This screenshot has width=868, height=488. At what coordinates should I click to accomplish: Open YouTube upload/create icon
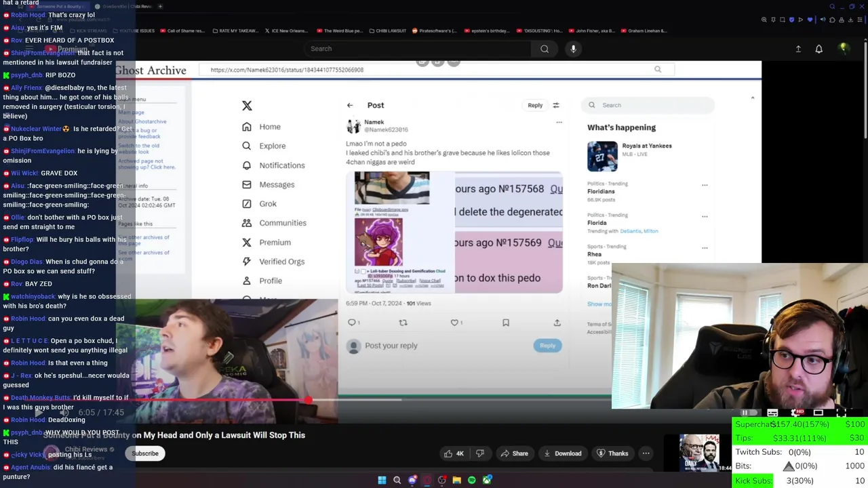click(x=798, y=49)
